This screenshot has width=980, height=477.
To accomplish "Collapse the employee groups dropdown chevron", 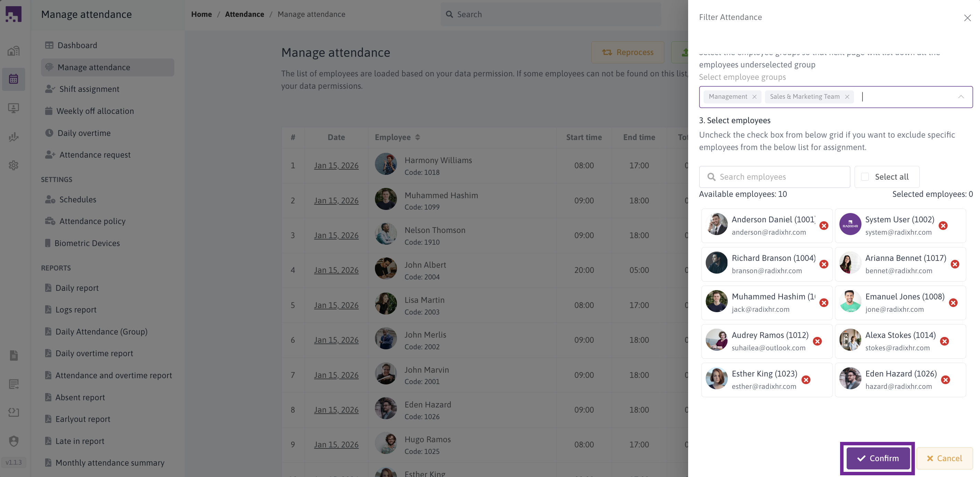I will (961, 97).
